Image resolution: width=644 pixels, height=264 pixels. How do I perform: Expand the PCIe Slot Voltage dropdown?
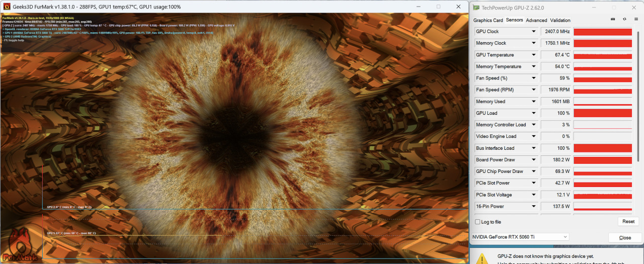click(534, 195)
